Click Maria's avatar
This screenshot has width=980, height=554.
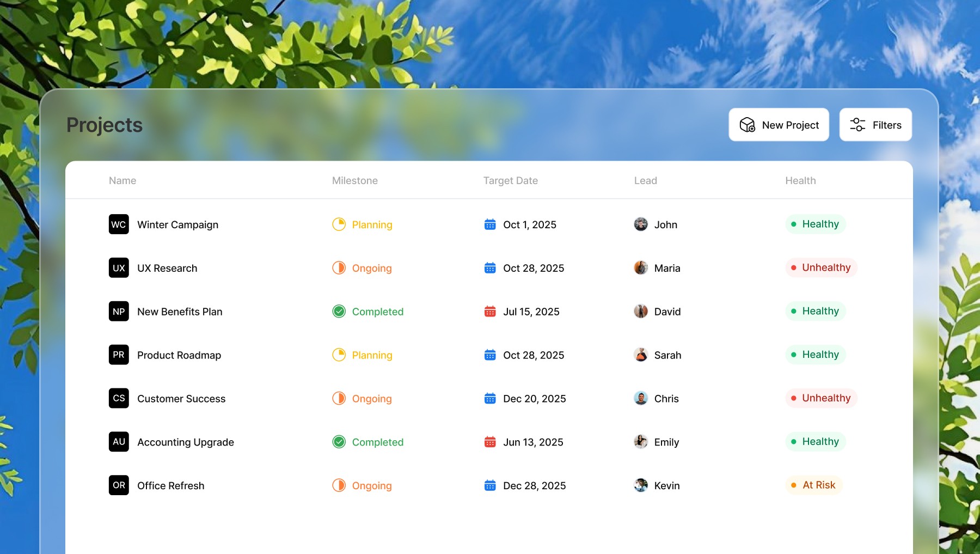[641, 268]
